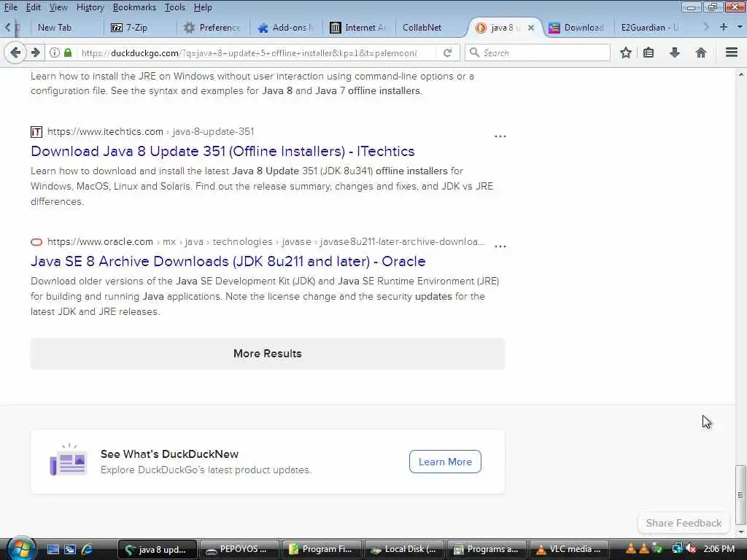Screen dimensions: 747x560
Task: Go to the home page icon
Action: (x=700, y=52)
